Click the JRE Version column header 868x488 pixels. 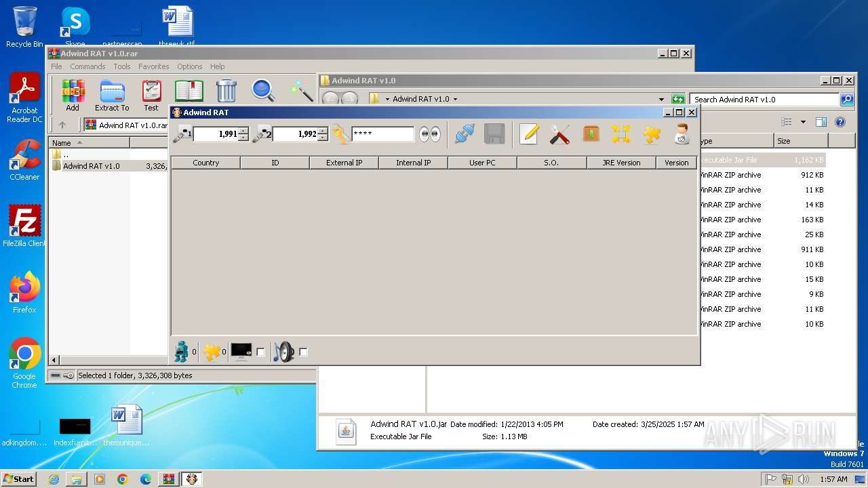pyautogui.click(x=621, y=163)
